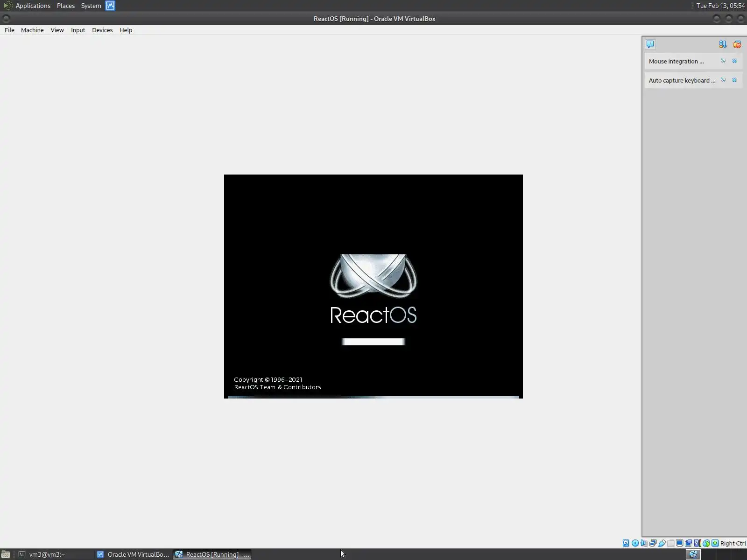747x560 pixels.
Task: Click the USB devices status icon
Action: [x=662, y=543]
